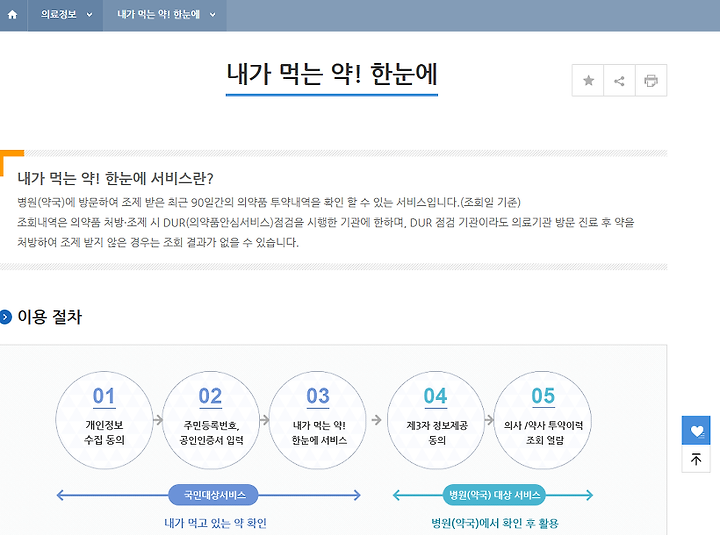Select step 03 내가 먹는 약! 한눈에 서비스
The width and height of the screenshot is (720, 535).
(318, 420)
